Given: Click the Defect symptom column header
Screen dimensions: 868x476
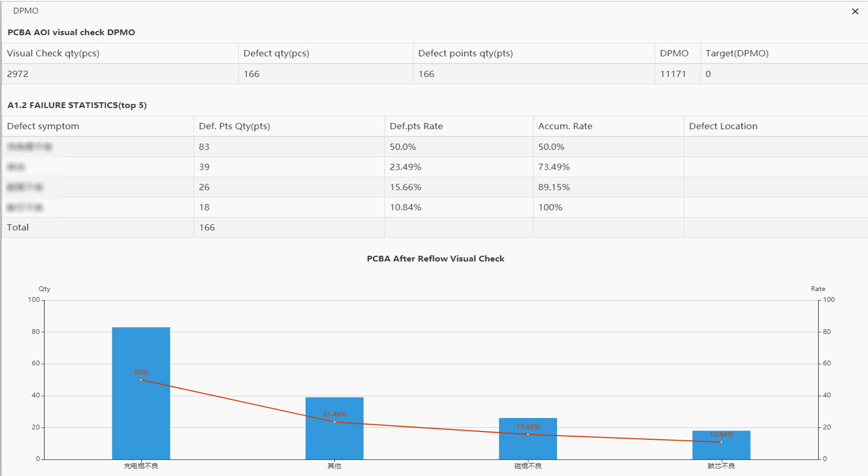Looking at the screenshot, I should tap(43, 126).
